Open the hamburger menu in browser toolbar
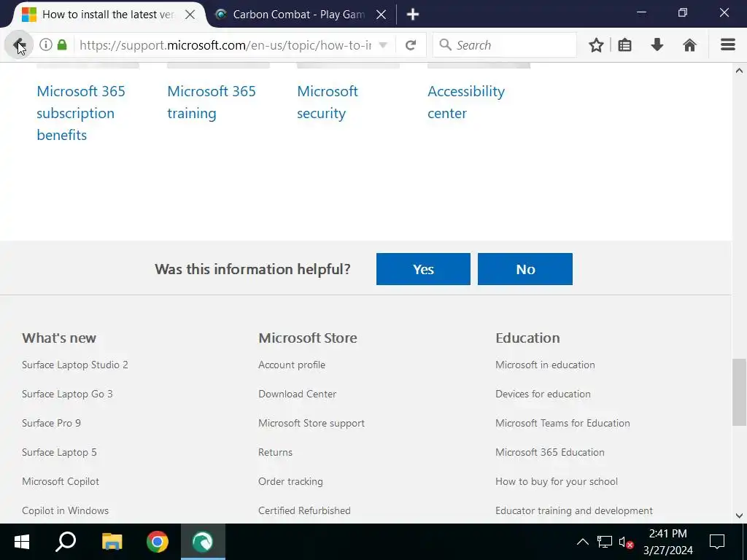The height and width of the screenshot is (560, 747). click(x=728, y=45)
